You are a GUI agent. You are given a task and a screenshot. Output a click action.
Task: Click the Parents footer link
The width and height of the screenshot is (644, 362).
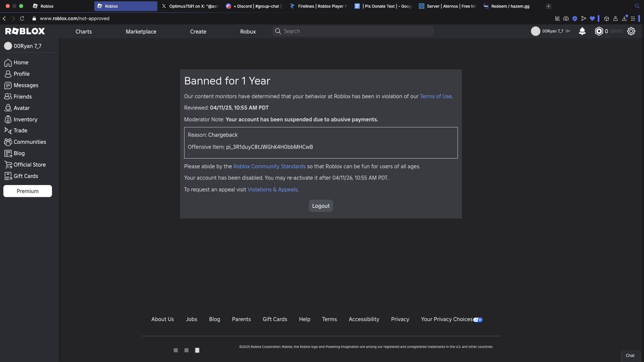click(241, 319)
